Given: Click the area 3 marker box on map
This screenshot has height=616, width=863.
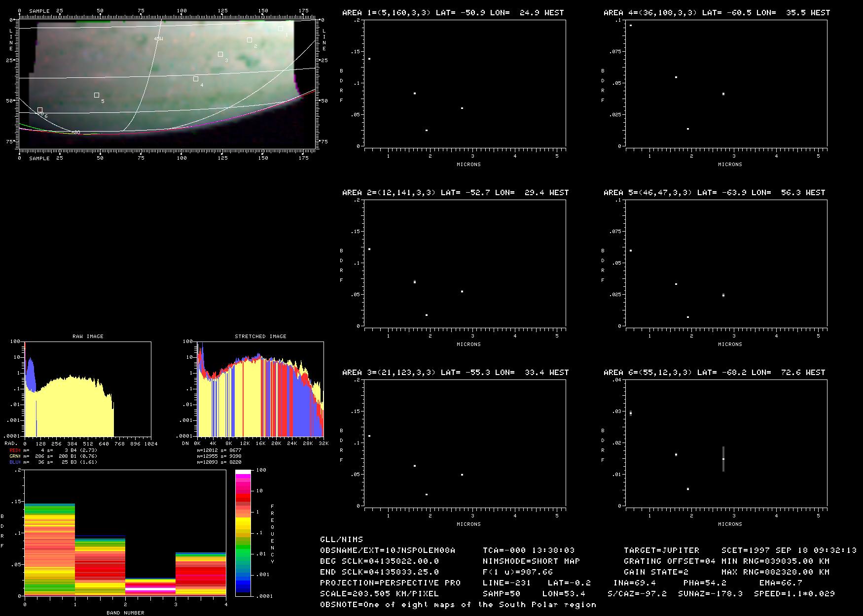Looking at the screenshot, I should point(220,54).
